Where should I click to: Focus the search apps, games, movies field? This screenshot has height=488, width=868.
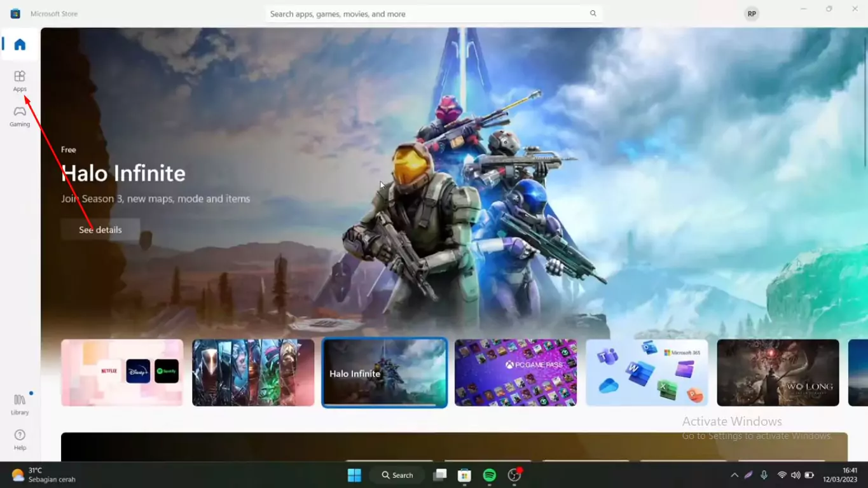click(434, 13)
